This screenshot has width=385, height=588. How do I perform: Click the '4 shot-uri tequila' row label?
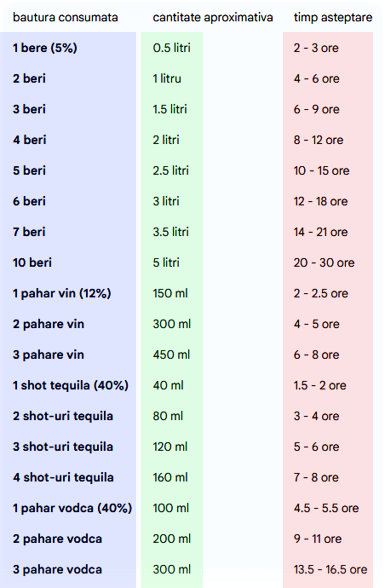point(63,477)
